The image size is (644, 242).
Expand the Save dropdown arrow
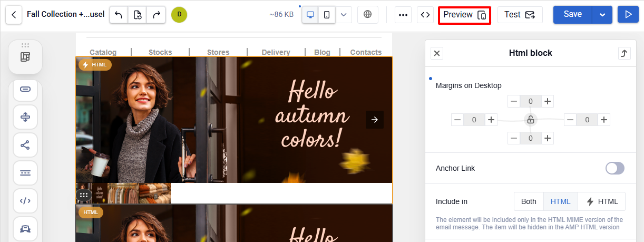[602, 15]
